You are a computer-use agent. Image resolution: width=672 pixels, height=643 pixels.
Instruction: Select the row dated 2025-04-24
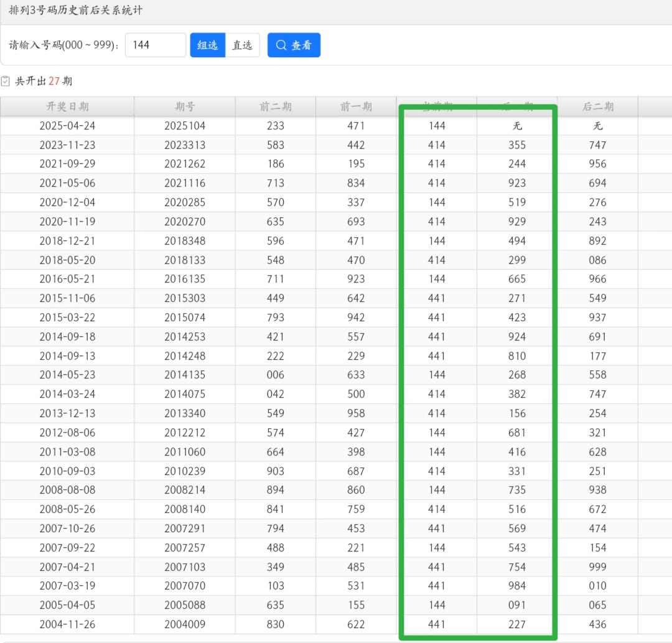pos(67,126)
